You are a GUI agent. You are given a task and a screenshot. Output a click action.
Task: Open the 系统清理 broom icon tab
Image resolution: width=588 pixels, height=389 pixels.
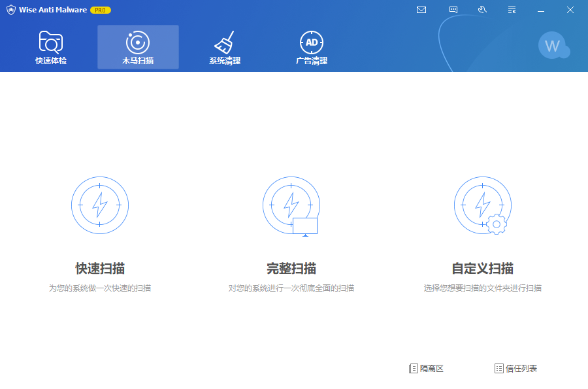(x=225, y=47)
